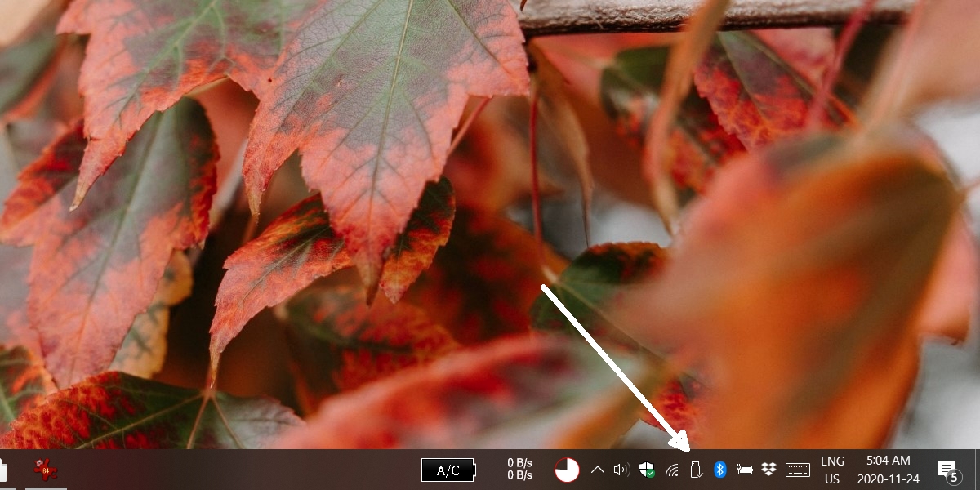980x490 pixels.
Task: Open Windows Security shield icon
Action: (x=647, y=470)
